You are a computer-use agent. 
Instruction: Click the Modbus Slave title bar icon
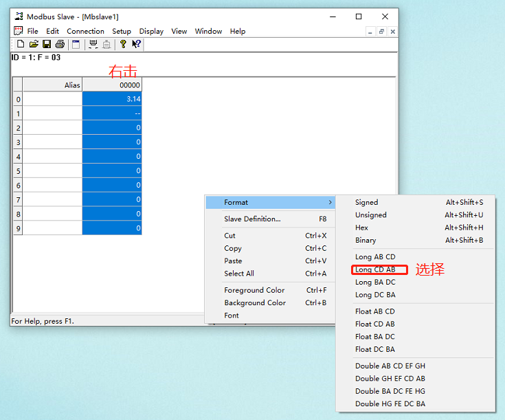coord(19,16)
